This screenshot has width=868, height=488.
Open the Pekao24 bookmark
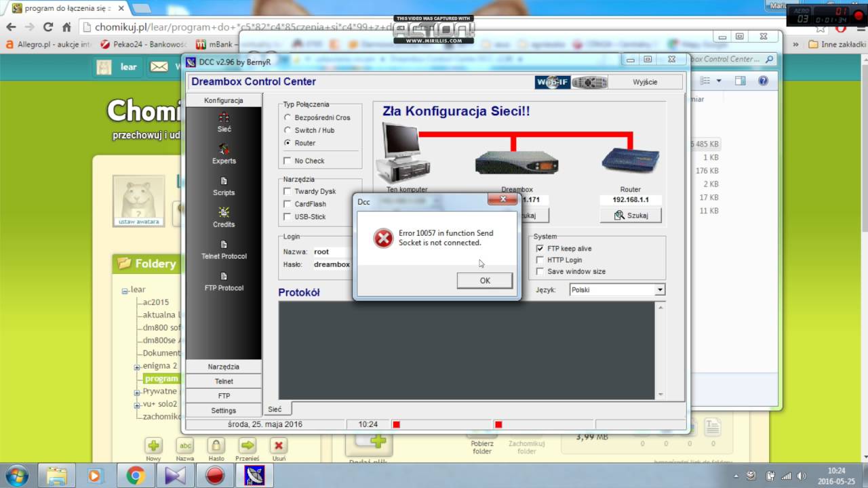pos(143,45)
